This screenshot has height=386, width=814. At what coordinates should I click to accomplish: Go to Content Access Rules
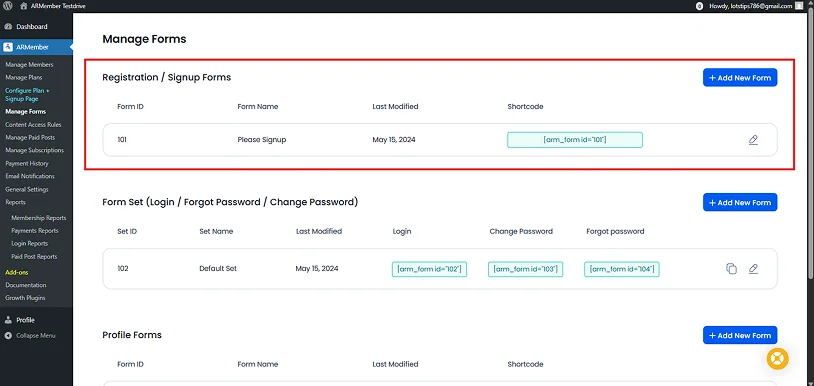33,125
